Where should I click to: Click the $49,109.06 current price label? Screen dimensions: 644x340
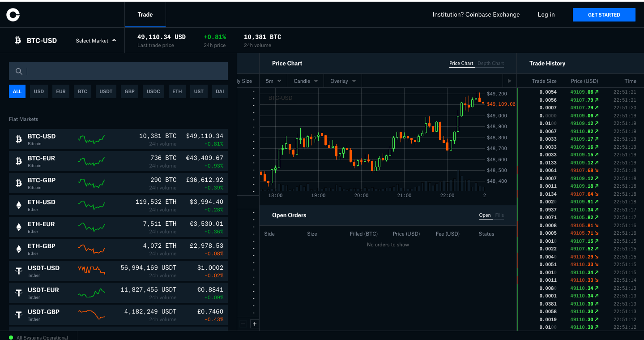pyautogui.click(x=501, y=104)
